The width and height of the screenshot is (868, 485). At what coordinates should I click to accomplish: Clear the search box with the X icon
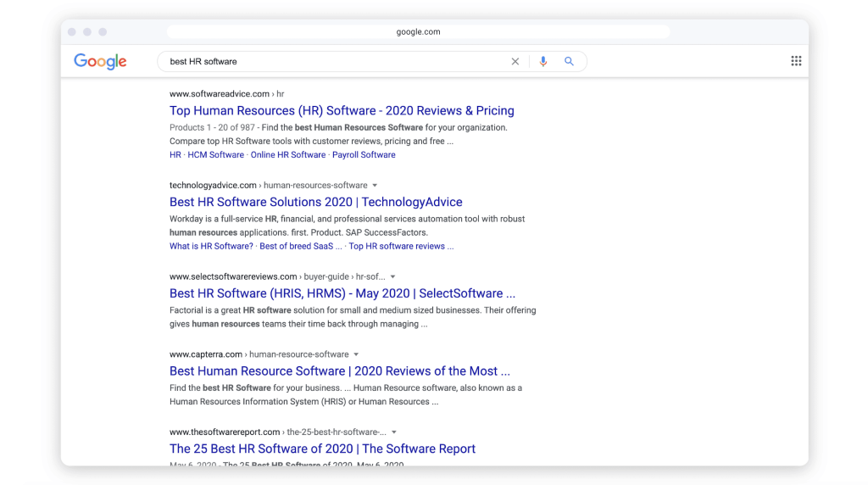coord(515,61)
